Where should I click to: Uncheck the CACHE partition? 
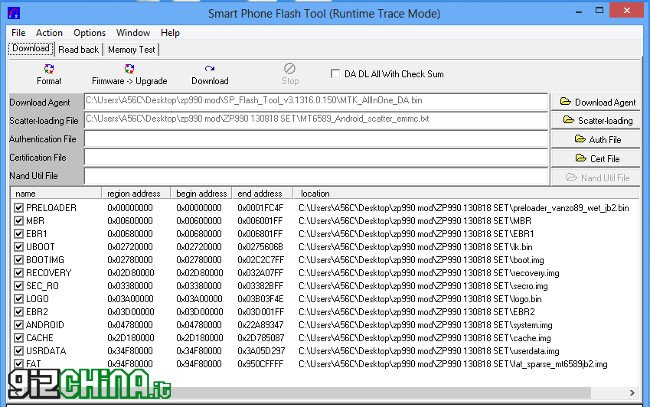pos(19,338)
